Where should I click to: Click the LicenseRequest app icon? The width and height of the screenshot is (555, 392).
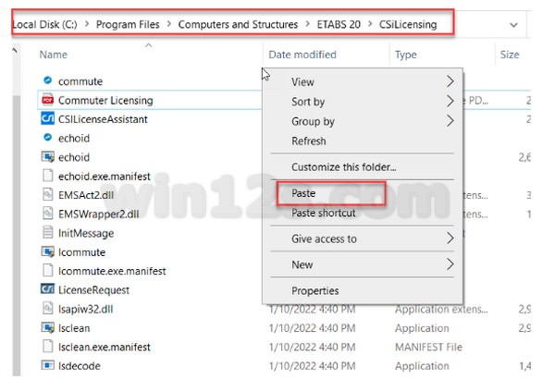pyautogui.click(x=48, y=289)
